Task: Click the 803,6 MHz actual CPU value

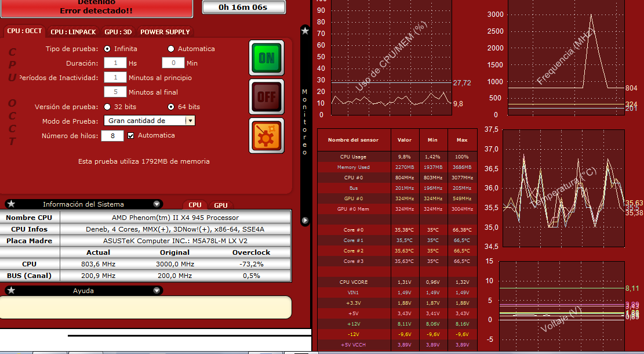Action: [98, 264]
